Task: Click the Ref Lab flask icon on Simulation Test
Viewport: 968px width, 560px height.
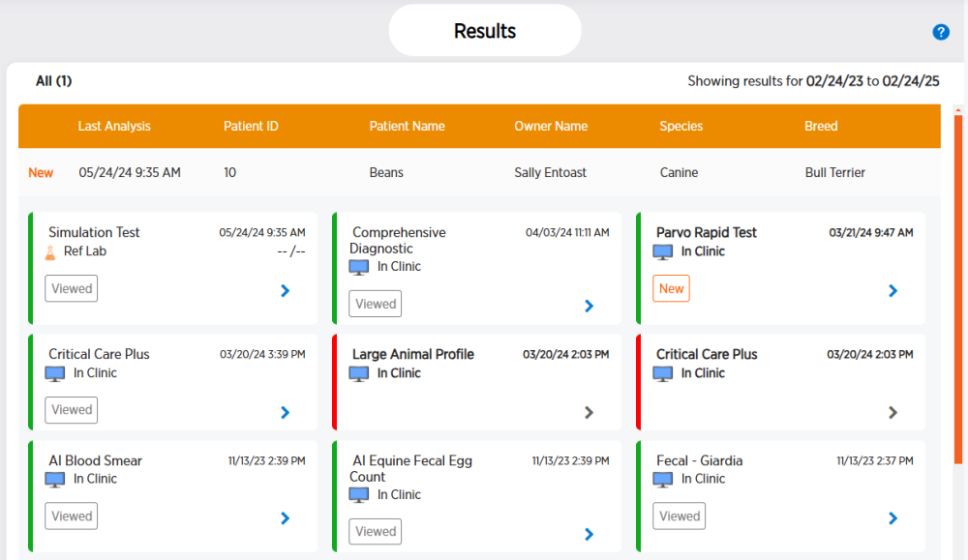Action: click(50, 251)
